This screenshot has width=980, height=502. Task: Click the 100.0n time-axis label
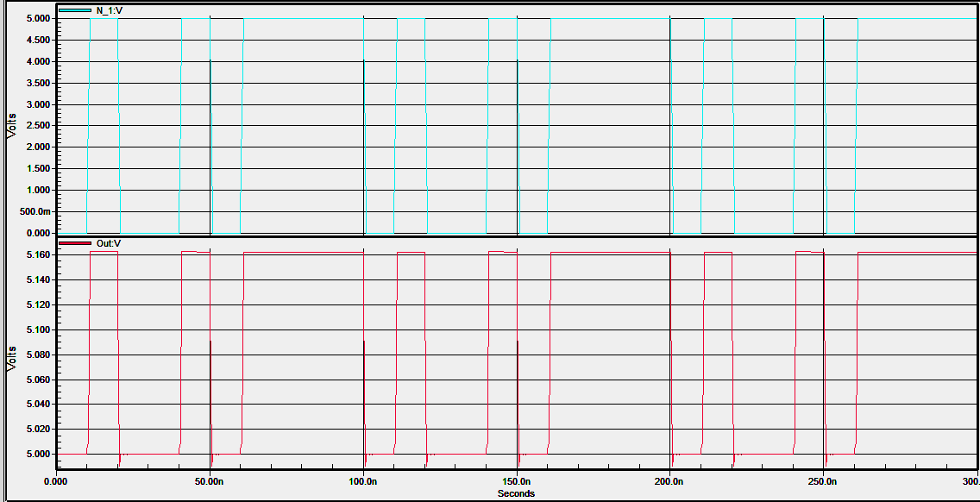(x=363, y=482)
